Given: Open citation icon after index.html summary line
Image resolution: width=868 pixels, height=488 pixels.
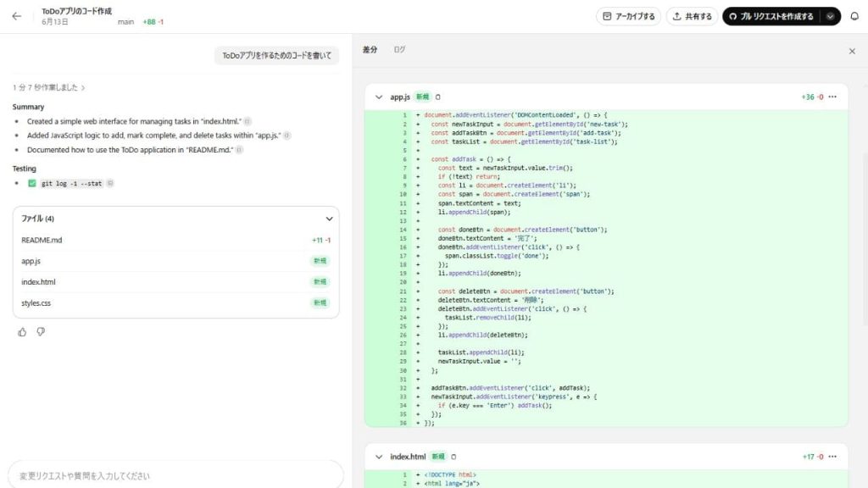Looking at the screenshot, I should click(248, 121).
